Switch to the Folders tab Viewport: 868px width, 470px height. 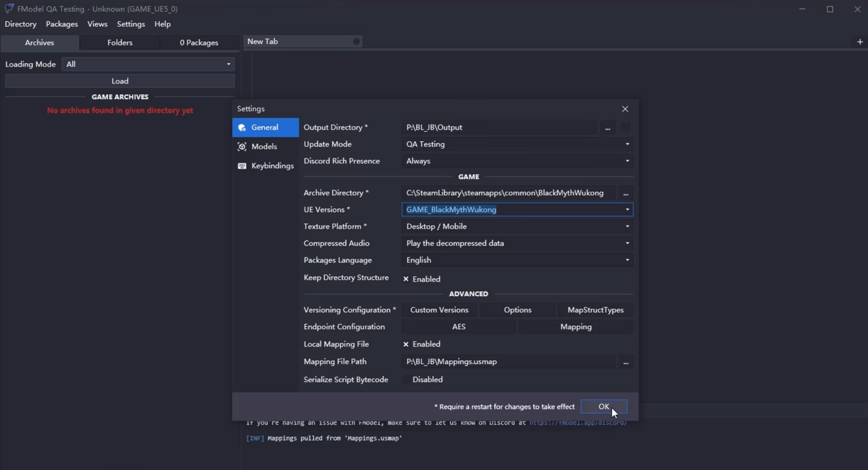(x=120, y=43)
